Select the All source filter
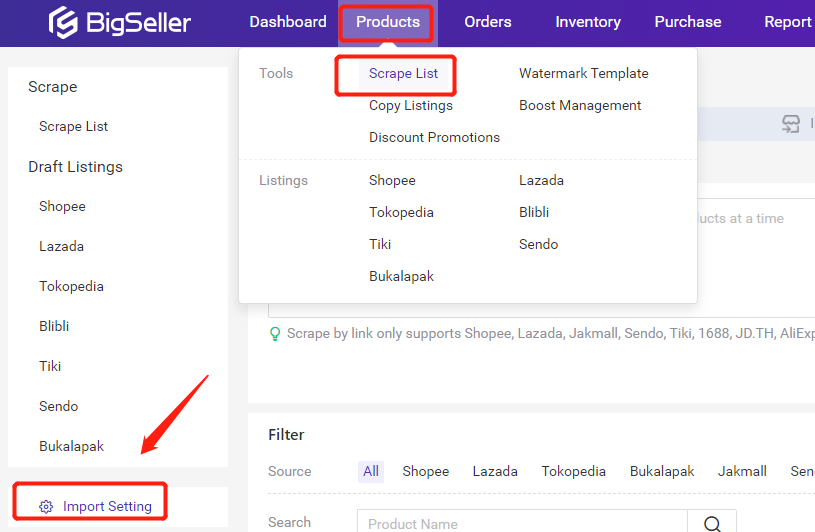The height and width of the screenshot is (532, 815). 371,471
